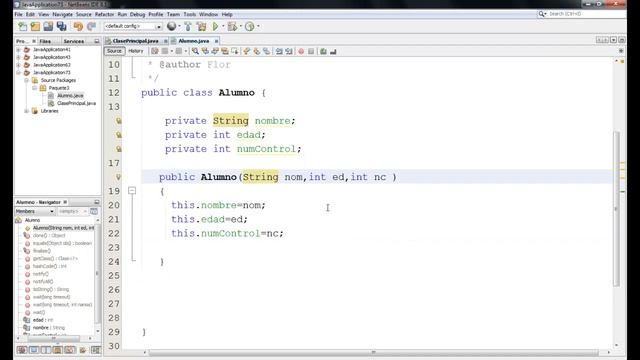Open the Refactor menu
Screen dimensions: 640x360
[x=104, y=14]
